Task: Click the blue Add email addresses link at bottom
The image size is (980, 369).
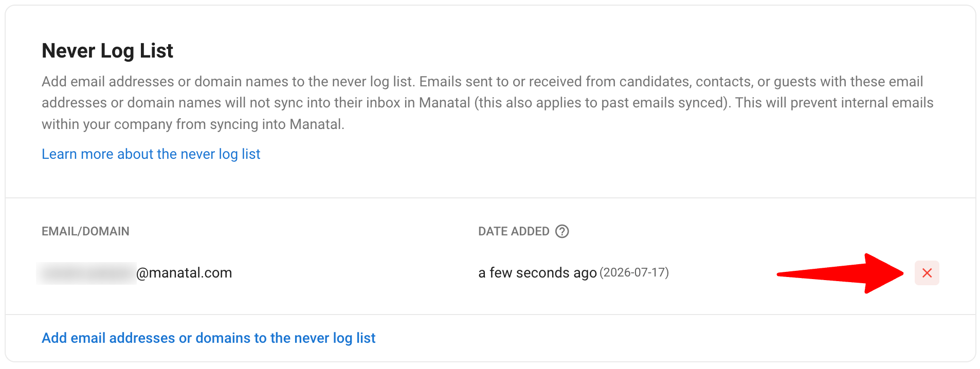Action: (208, 338)
